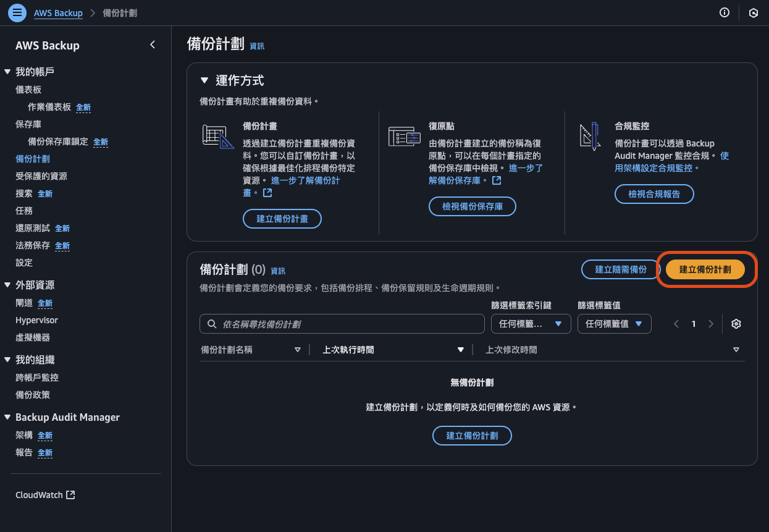The height and width of the screenshot is (532, 769).
Task: Click the info (ⓘ) icon at top right
Action: tap(724, 12)
